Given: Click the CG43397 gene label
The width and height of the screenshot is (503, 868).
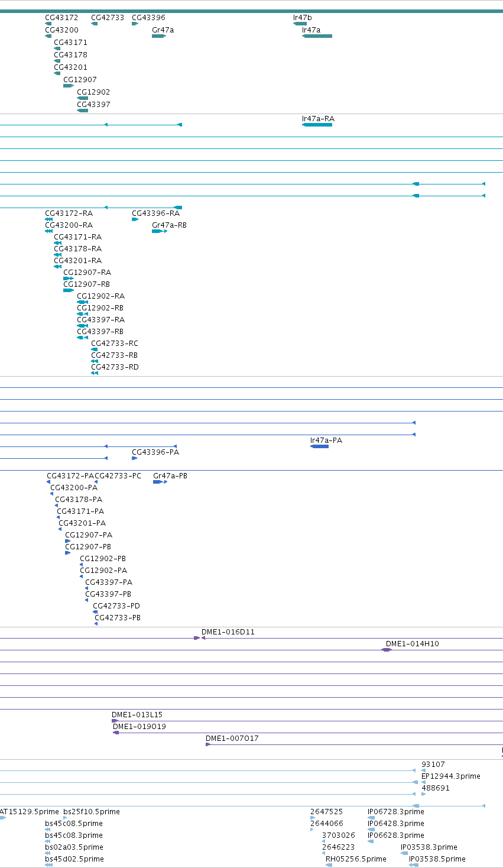Looking at the screenshot, I should click(93, 105).
